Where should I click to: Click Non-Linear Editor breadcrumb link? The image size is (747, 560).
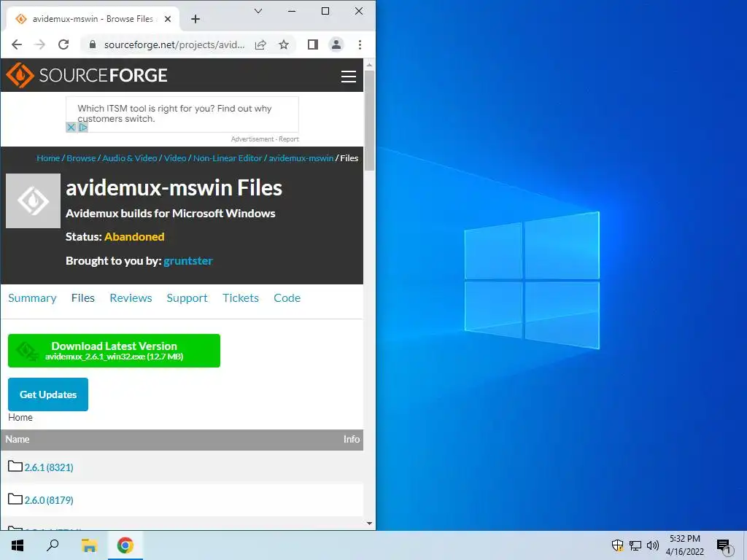(228, 158)
